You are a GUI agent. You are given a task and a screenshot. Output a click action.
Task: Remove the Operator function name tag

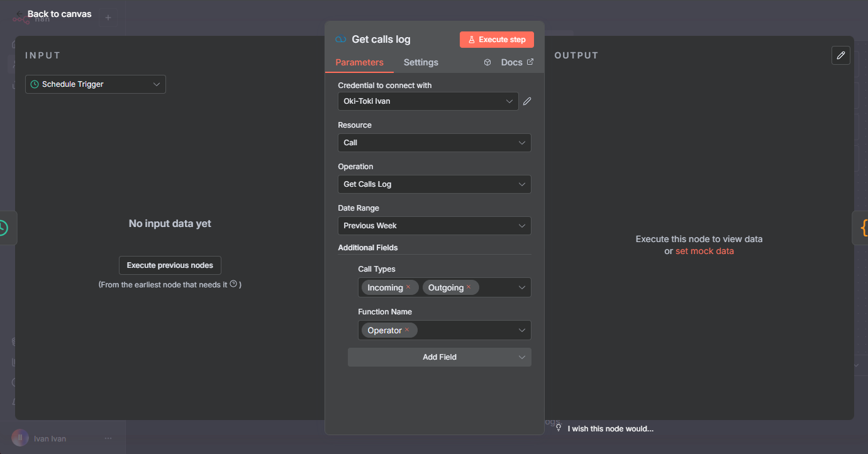coord(407,330)
